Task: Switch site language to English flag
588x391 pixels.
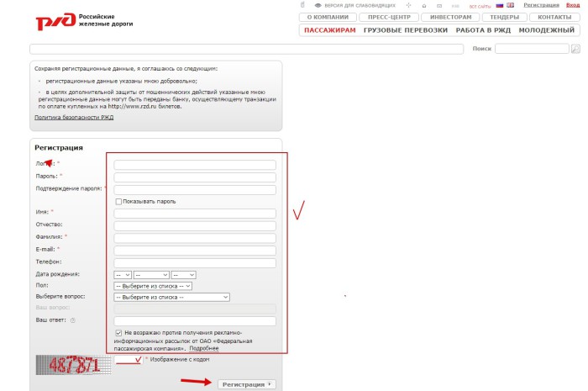Action: (510, 5)
